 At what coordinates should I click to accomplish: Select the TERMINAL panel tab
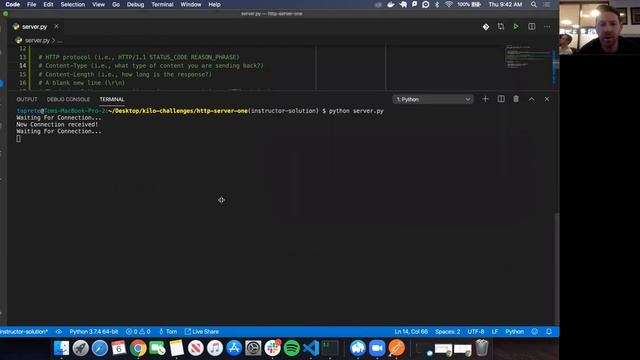coord(112,99)
